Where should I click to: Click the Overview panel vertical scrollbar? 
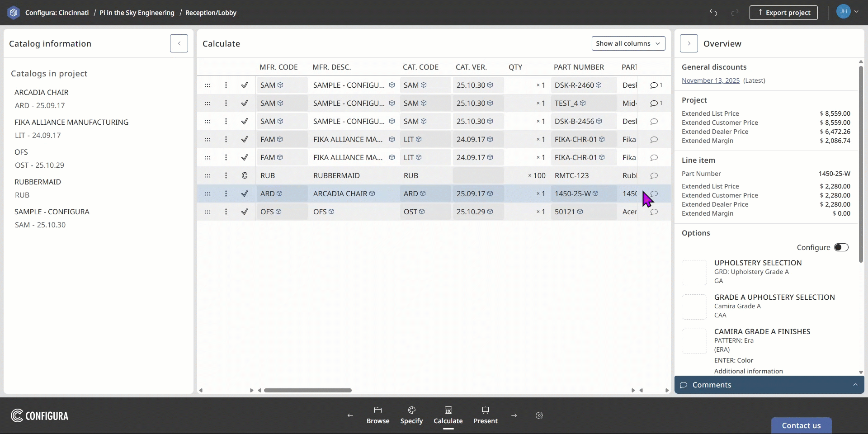point(861,164)
